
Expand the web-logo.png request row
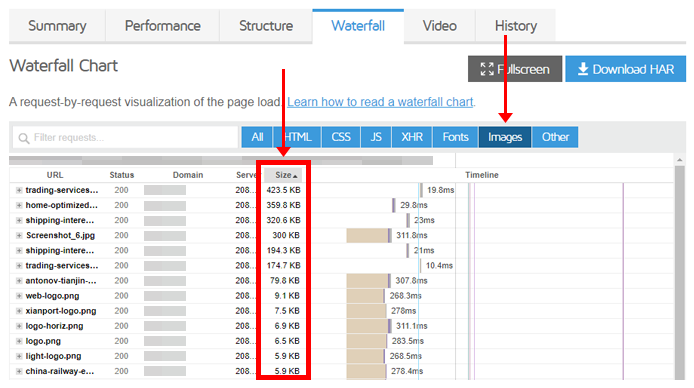pos(19,296)
